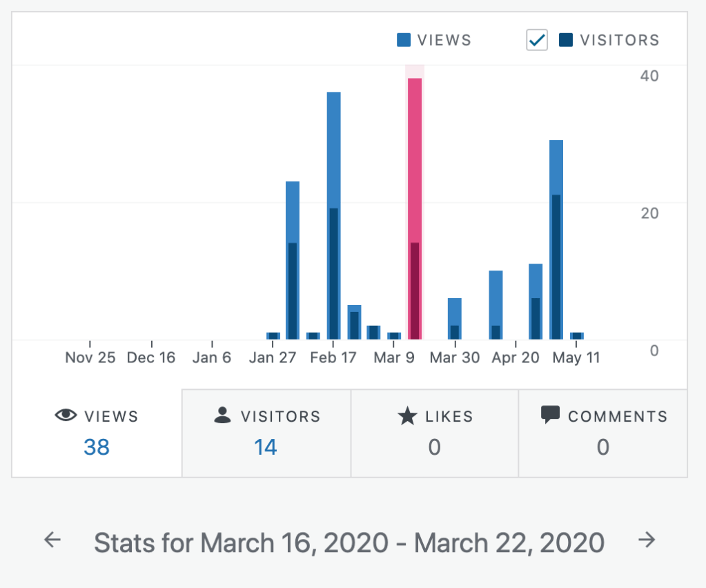Click the Views legend blue swatch
Viewport: 706px width, 588px height.
[x=404, y=40]
